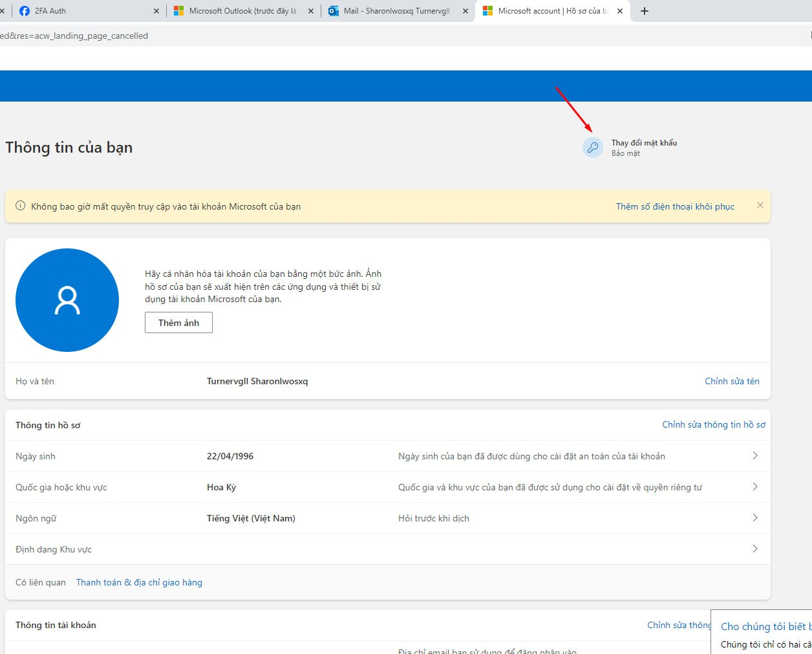Image resolution: width=812 pixels, height=654 pixels.
Task: Expand the Quốc gia hoặc khu vực row
Action: (754, 486)
